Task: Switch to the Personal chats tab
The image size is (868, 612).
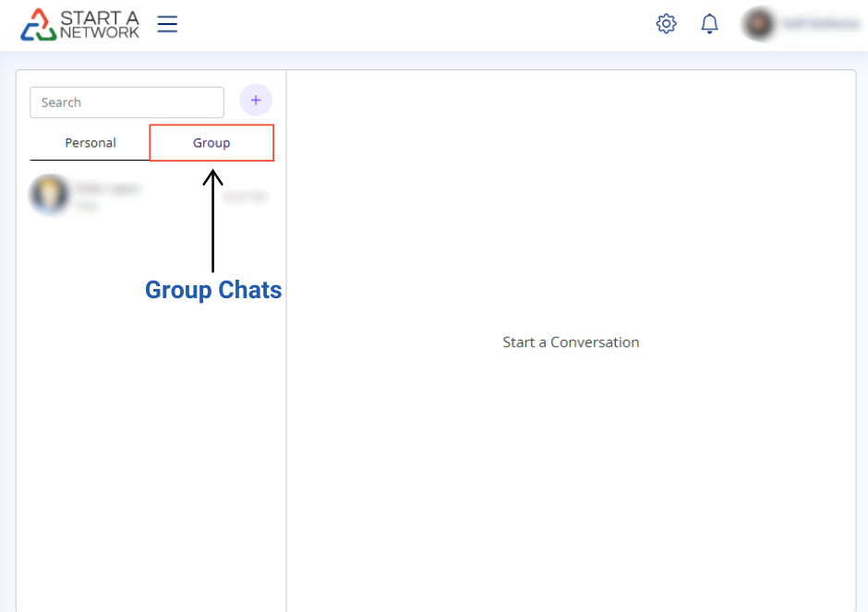Action: coord(90,143)
